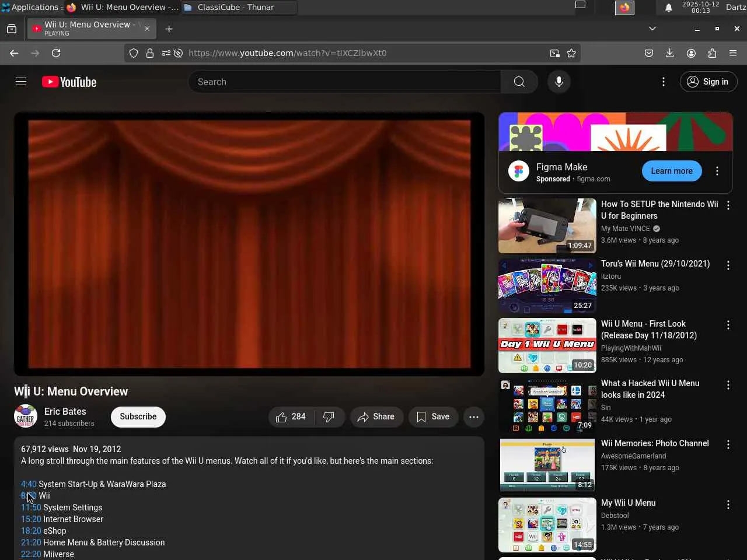This screenshot has height=560, width=747.
Task: Jump to timestamp 18:20 eShop
Action: [31, 531]
